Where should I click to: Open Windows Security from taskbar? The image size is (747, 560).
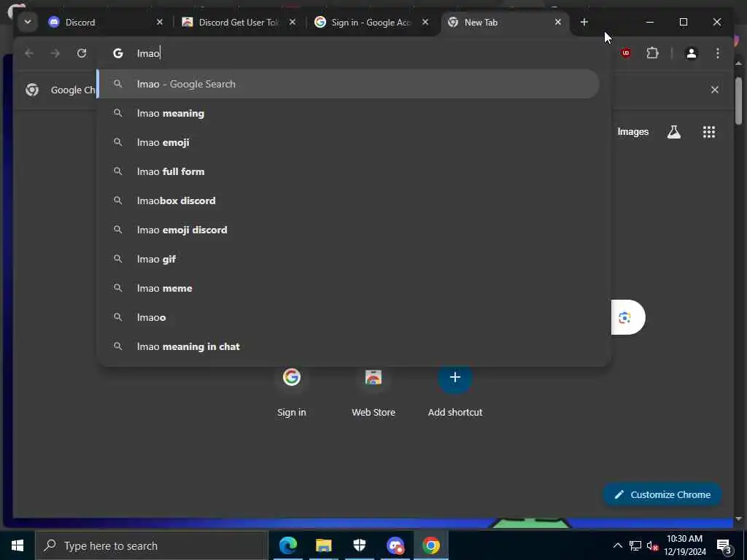pyautogui.click(x=359, y=545)
